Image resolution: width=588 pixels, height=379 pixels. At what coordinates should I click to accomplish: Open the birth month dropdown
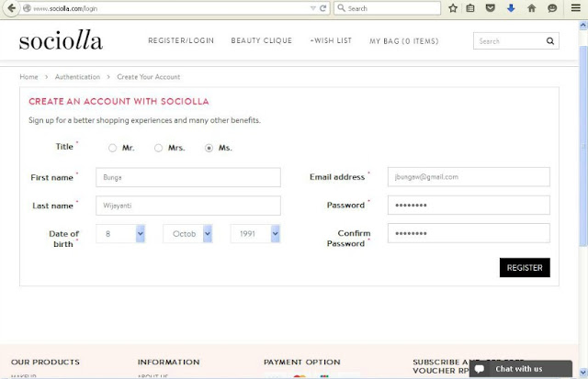tap(187, 234)
